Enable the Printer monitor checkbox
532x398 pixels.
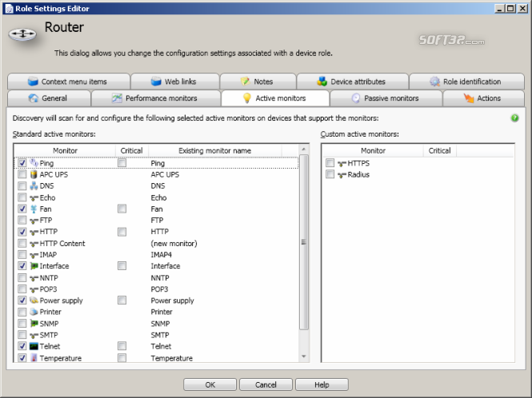click(x=22, y=312)
